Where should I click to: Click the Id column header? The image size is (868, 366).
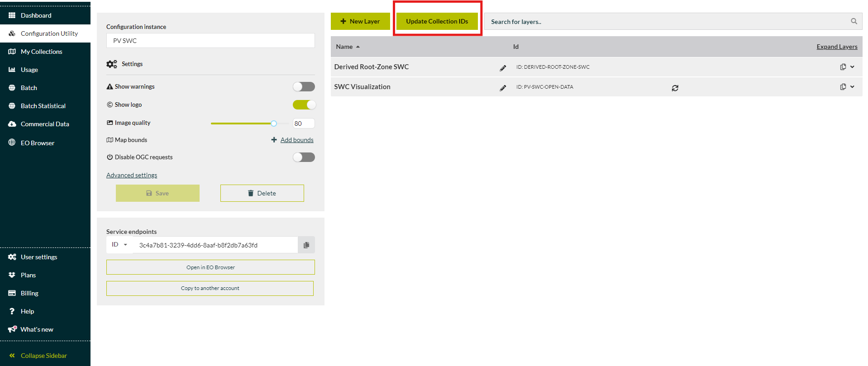516,47
